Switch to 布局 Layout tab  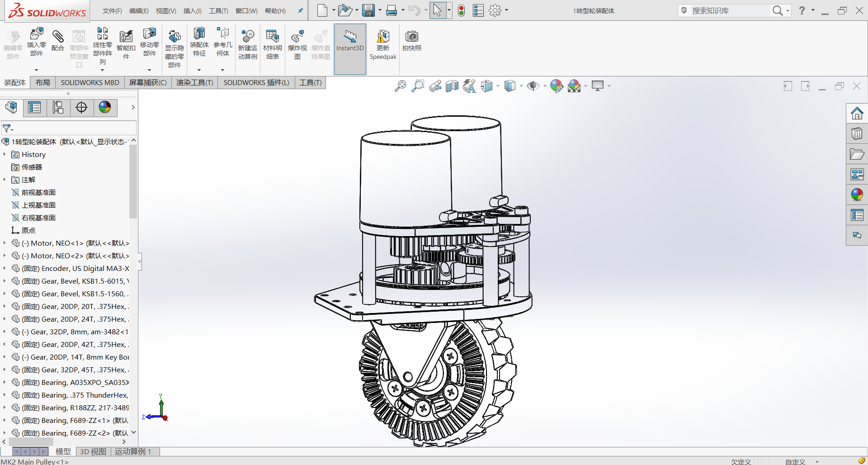(43, 82)
